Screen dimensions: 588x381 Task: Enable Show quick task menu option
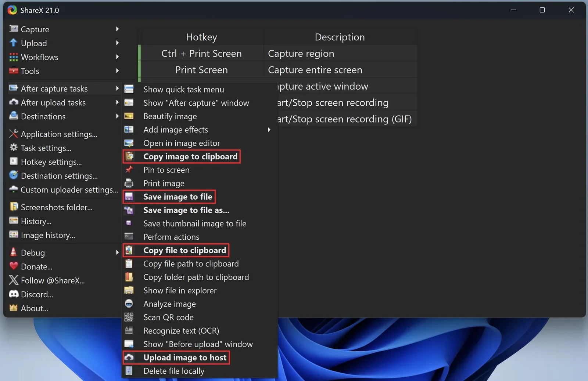point(200,89)
